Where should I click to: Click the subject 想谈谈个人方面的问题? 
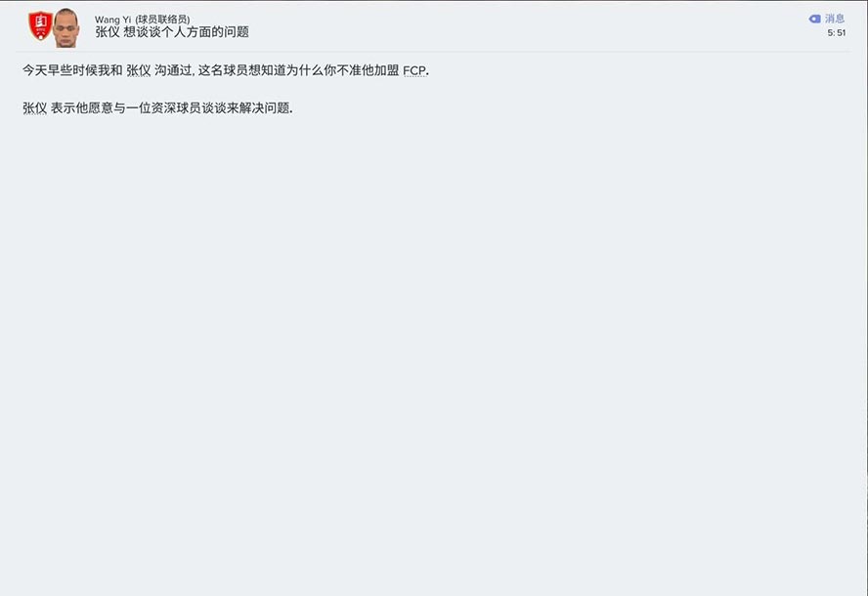pos(187,32)
